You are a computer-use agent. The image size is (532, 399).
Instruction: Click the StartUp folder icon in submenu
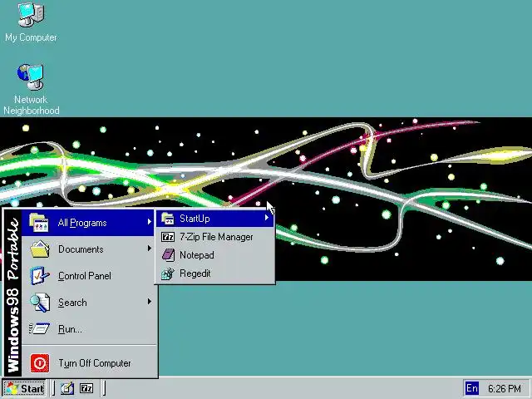(168, 219)
